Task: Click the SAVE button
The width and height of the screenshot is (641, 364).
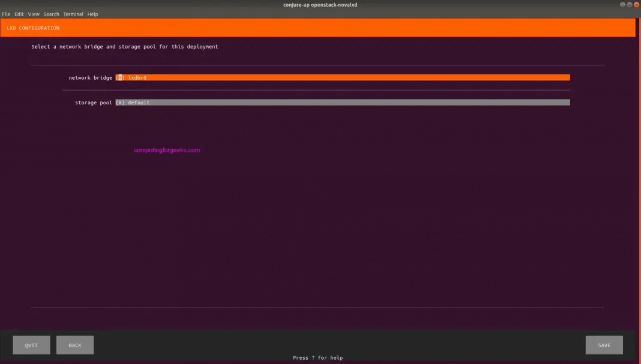Action: pos(604,345)
